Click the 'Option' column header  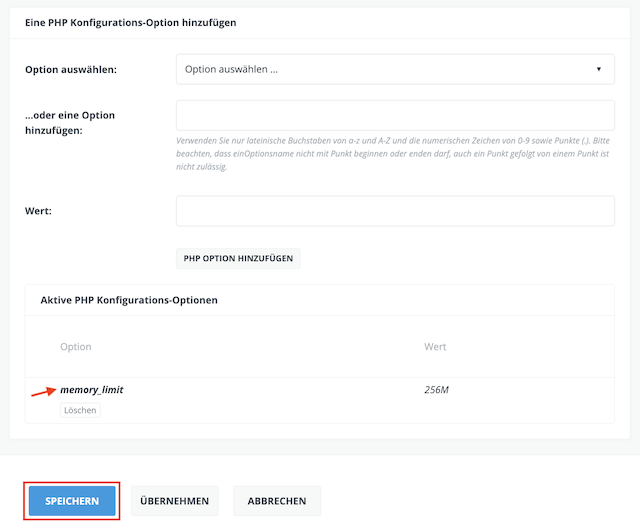(x=76, y=347)
